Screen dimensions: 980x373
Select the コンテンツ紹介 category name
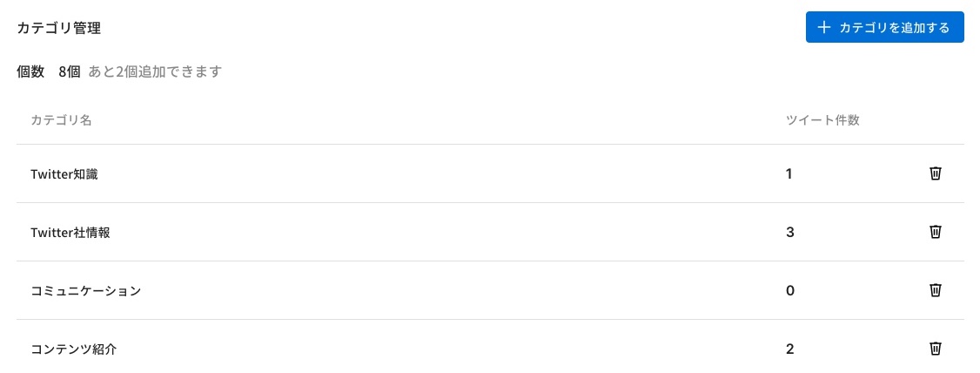tap(73, 349)
